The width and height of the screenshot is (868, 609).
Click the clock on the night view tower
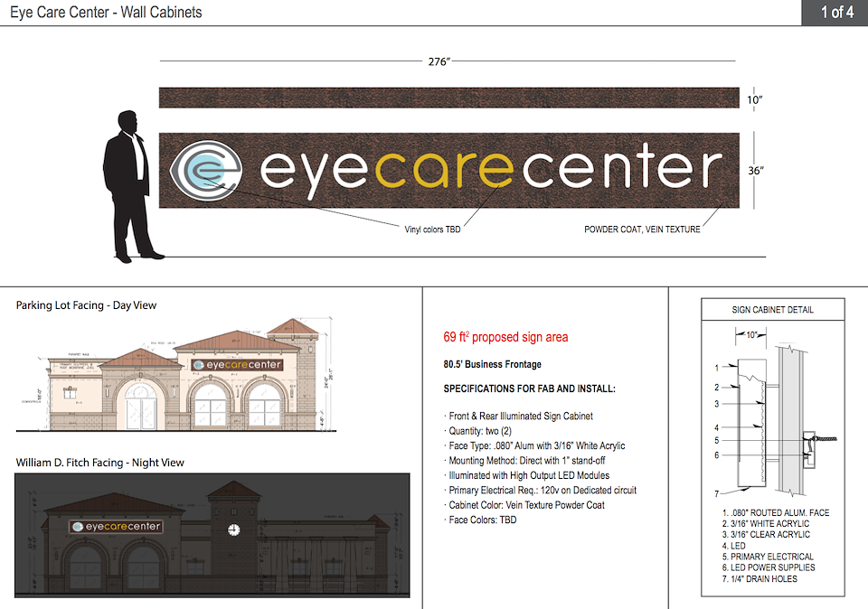(234, 529)
